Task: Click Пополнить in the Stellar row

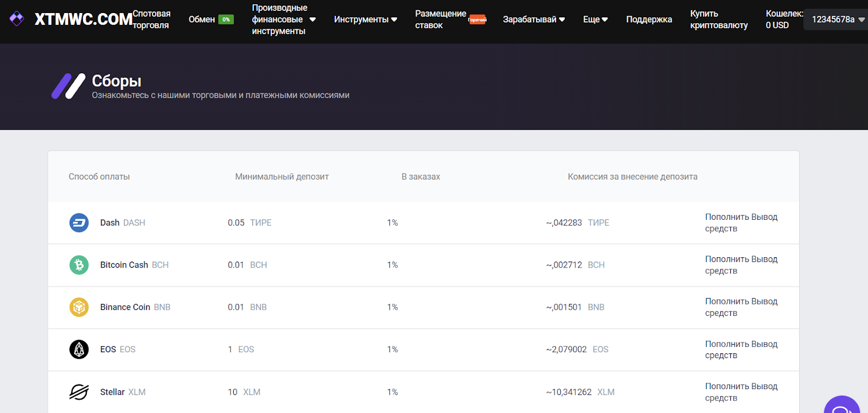Action: tap(727, 386)
